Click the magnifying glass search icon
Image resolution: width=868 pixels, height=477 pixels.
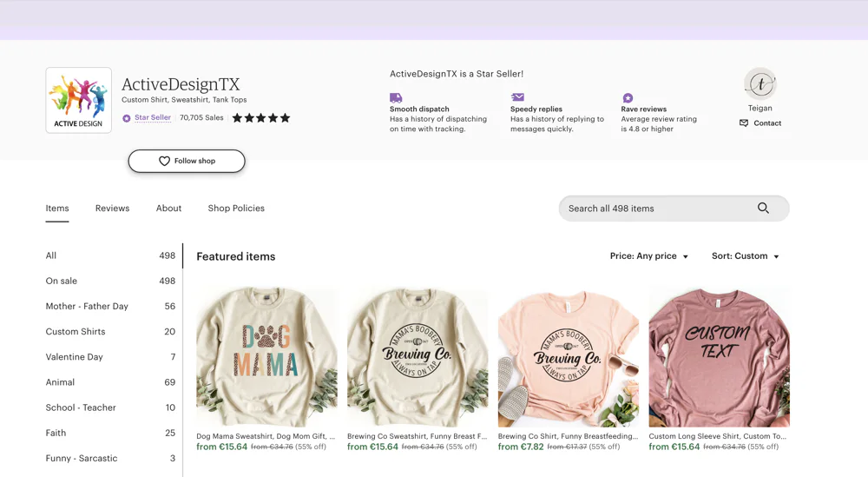(x=763, y=209)
